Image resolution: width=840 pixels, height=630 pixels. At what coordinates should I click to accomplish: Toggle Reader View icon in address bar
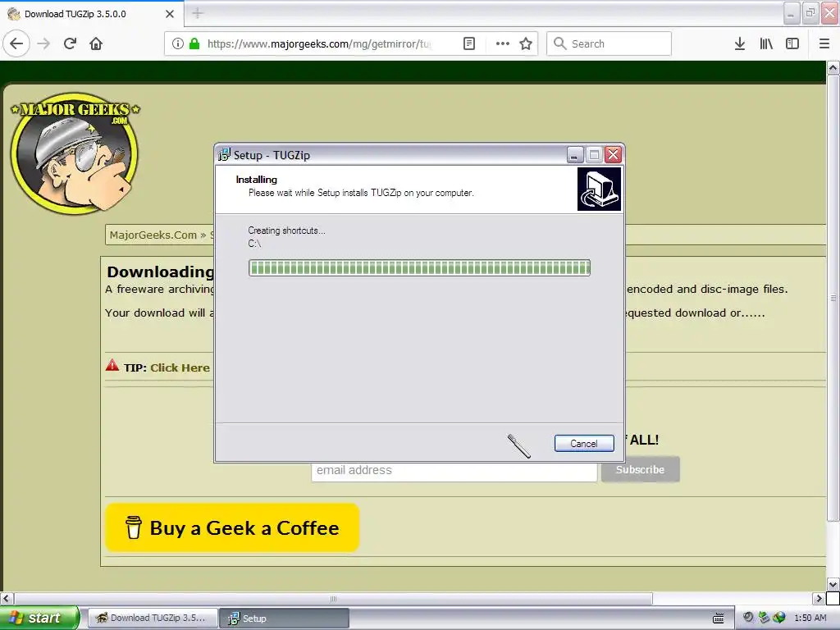pyautogui.click(x=468, y=43)
